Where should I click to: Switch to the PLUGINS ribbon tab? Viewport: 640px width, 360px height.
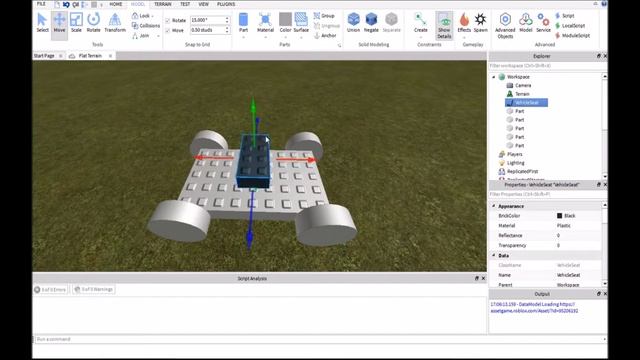[226, 4]
